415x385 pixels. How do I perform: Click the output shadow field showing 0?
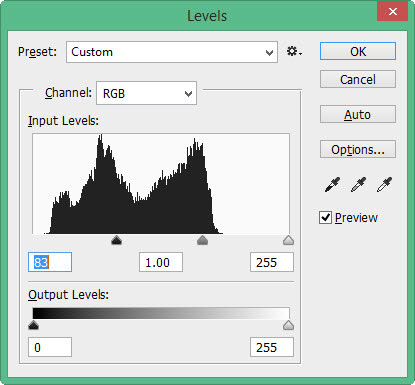pos(50,347)
